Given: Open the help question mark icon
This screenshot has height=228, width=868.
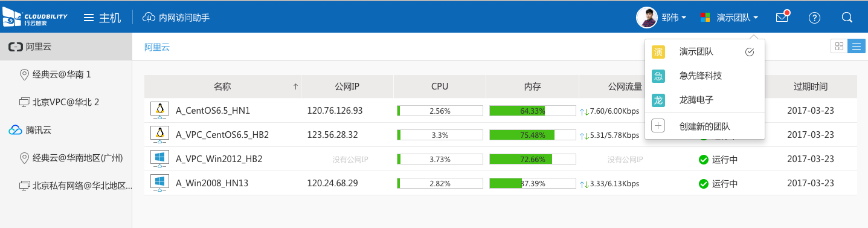Looking at the screenshot, I should click(814, 18).
